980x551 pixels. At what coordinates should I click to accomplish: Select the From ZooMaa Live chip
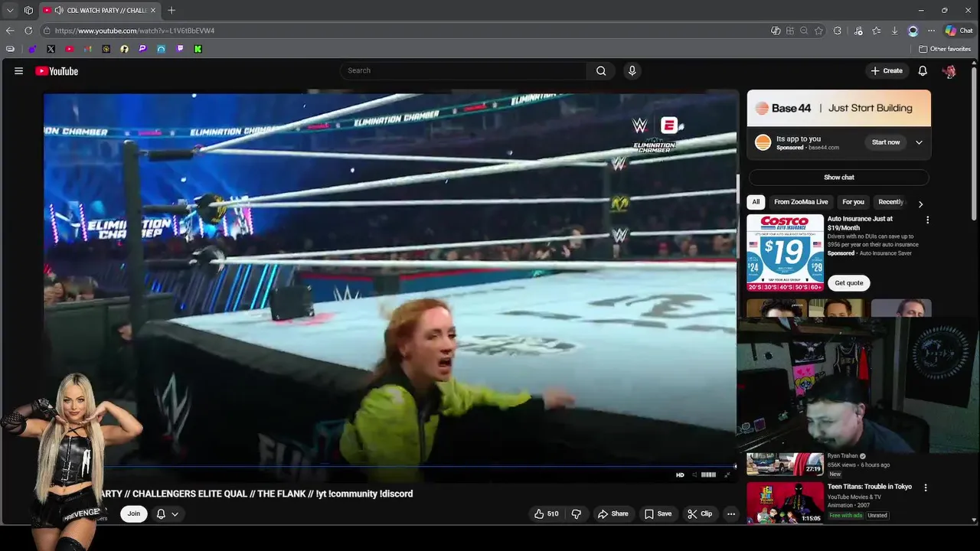point(801,202)
